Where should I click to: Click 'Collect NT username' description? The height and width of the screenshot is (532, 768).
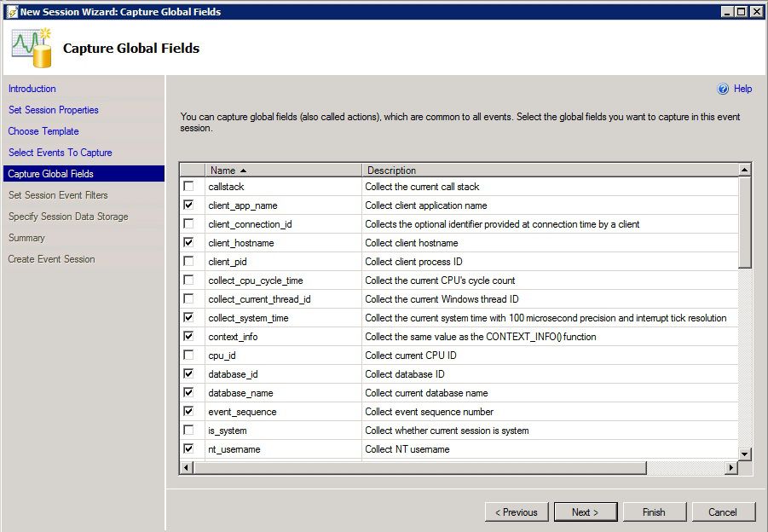[x=407, y=449]
